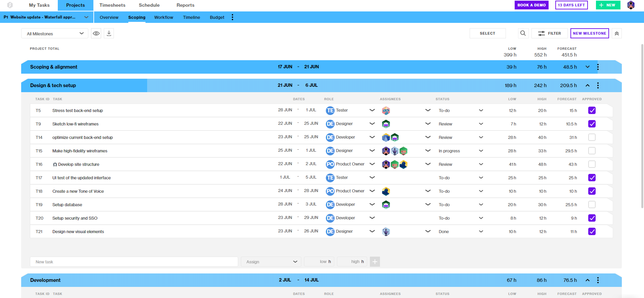Click the collapse-all double chevron icon

pyautogui.click(x=617, y=33)
